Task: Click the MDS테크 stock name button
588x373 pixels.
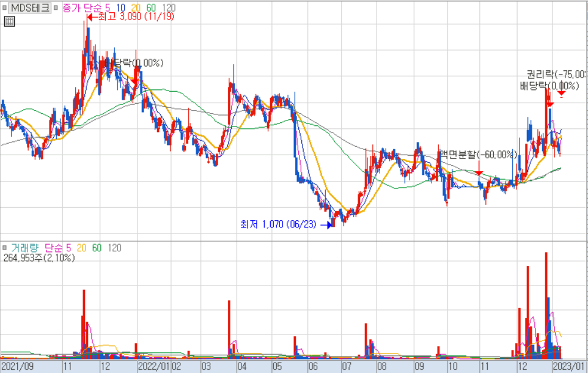Action: (29, 7)
